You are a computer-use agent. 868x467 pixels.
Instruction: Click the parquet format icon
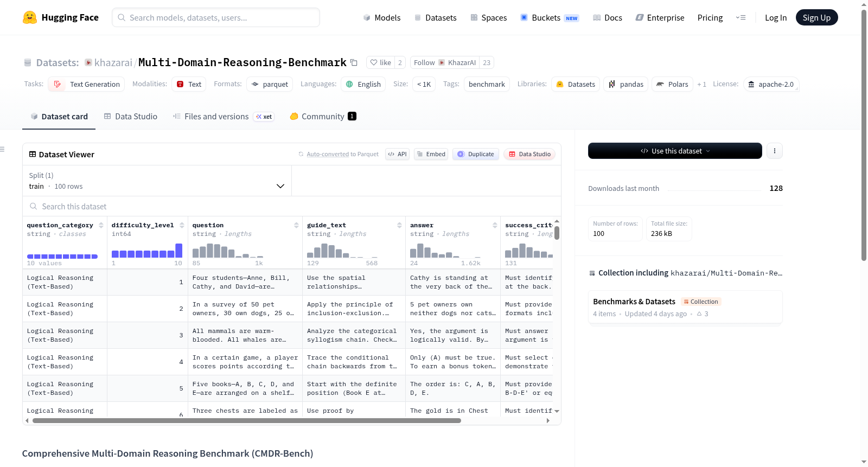click(x=255, y=84)
